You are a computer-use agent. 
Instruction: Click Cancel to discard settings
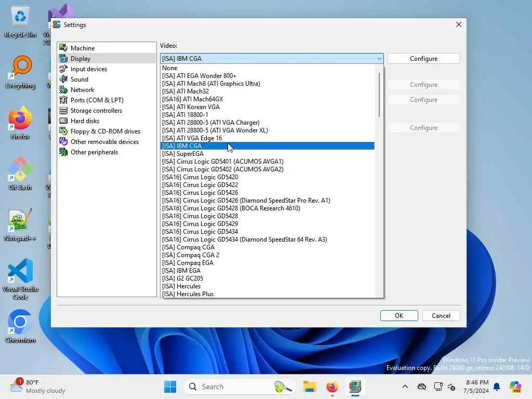[441, 315]
